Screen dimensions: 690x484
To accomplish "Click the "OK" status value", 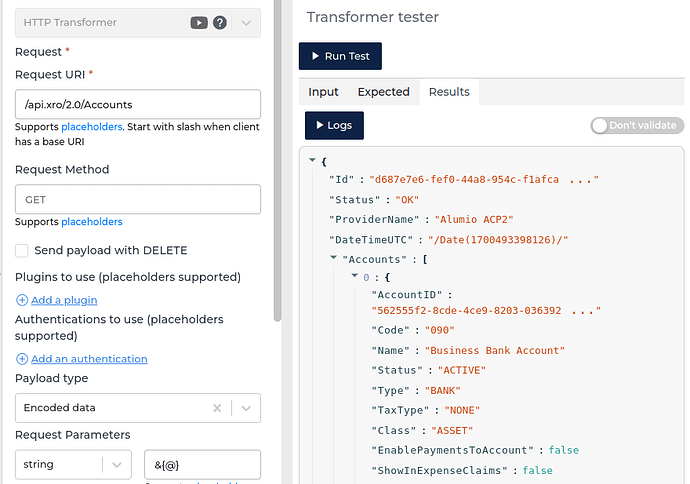I will pos(407,200).
